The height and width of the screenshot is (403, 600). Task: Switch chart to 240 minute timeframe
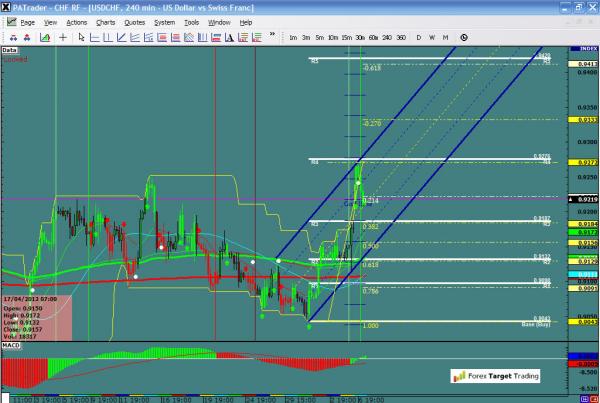point(386,37)
